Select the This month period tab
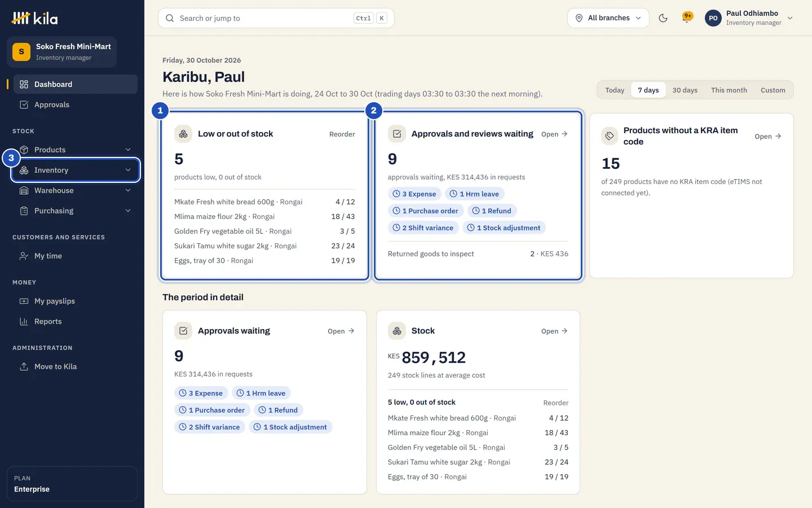 tap(729, 90)
